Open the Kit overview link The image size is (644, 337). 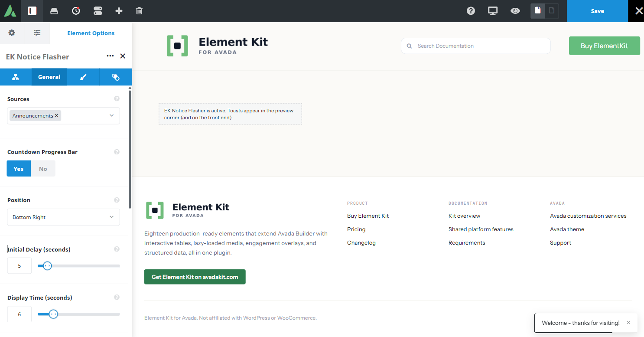tap(464, 216)
